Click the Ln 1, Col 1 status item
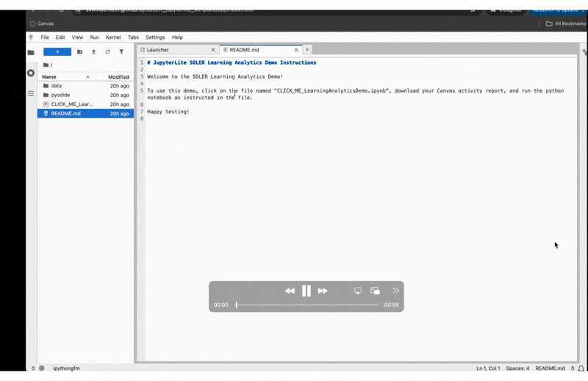588x381 pixels. (488, 368)
